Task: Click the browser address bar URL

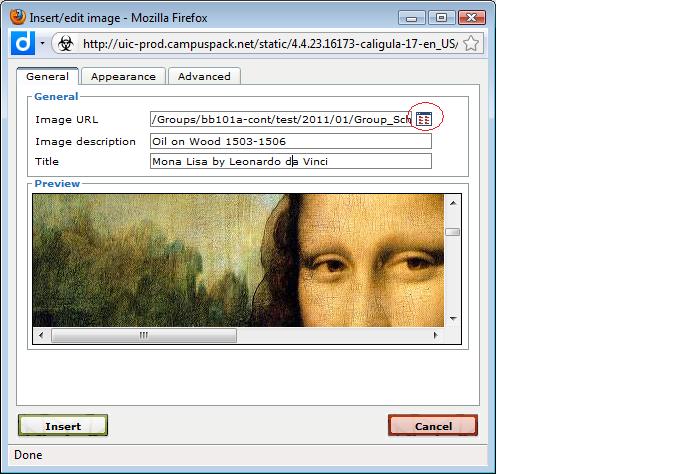Action: [x=270, y=43]
